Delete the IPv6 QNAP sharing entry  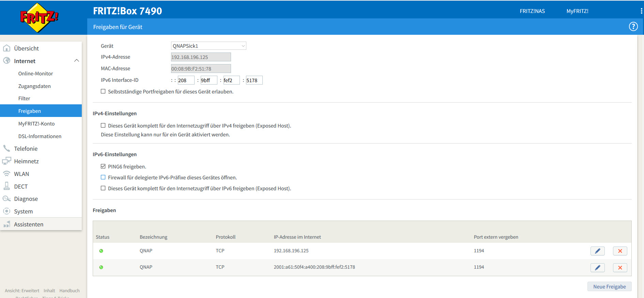(620, 268)
